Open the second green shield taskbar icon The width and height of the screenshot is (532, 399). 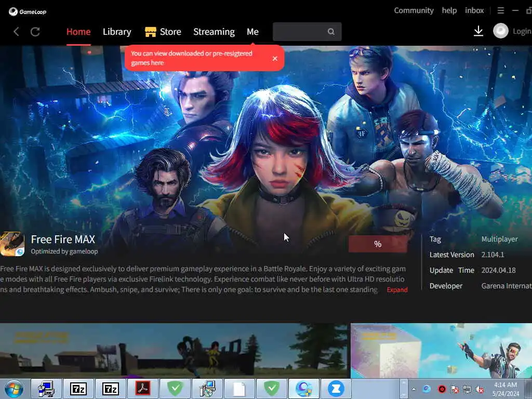[x=272, y=389]
